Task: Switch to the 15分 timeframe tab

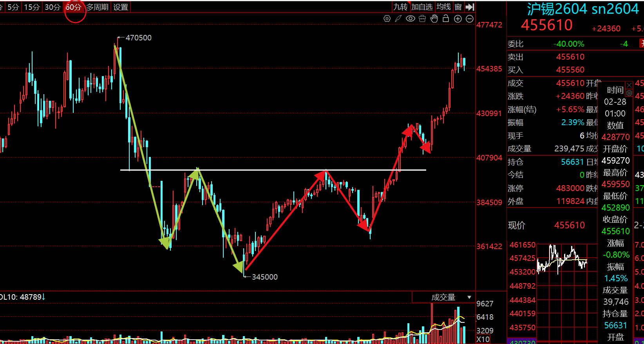Action: coord(32,7)
